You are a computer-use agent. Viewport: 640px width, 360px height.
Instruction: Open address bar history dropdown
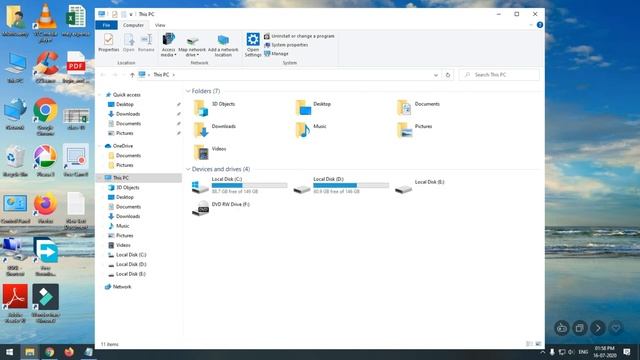click(436, 75)
